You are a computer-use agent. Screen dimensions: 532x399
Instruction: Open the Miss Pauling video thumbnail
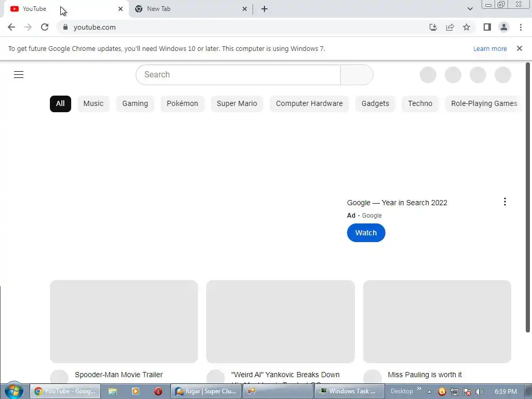pos(437,321)
